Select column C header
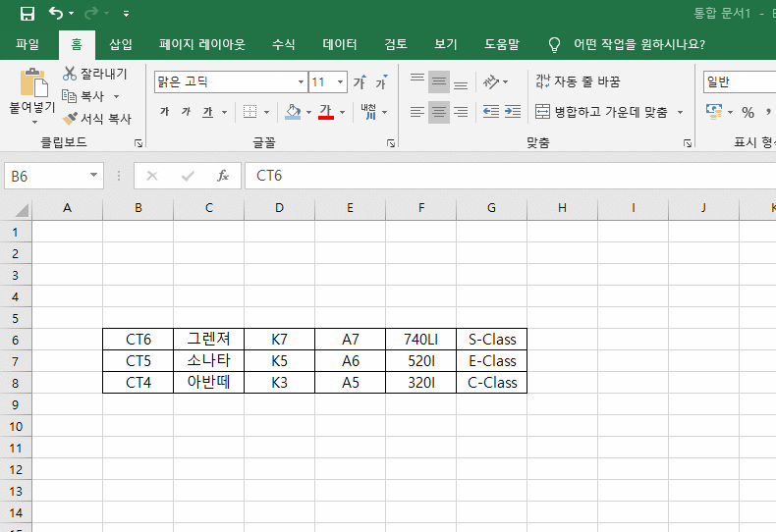The height and width of the screenshot is (532, 776). 209,208
